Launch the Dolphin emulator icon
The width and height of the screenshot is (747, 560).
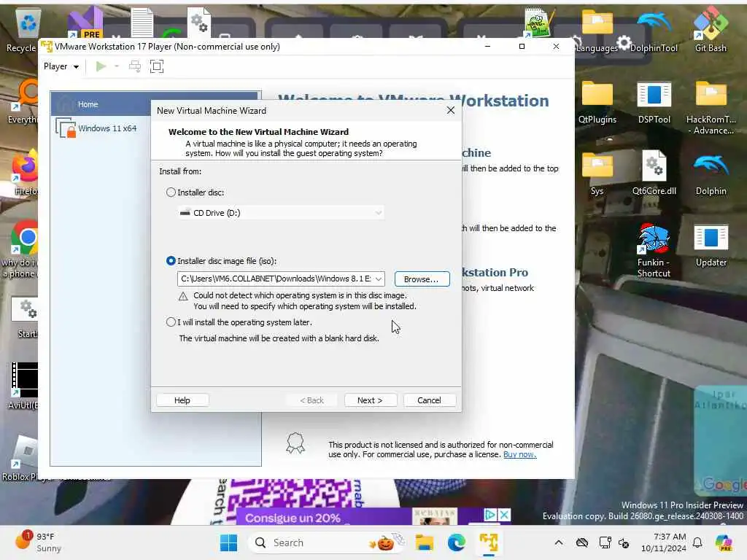(x=711, y=174)
